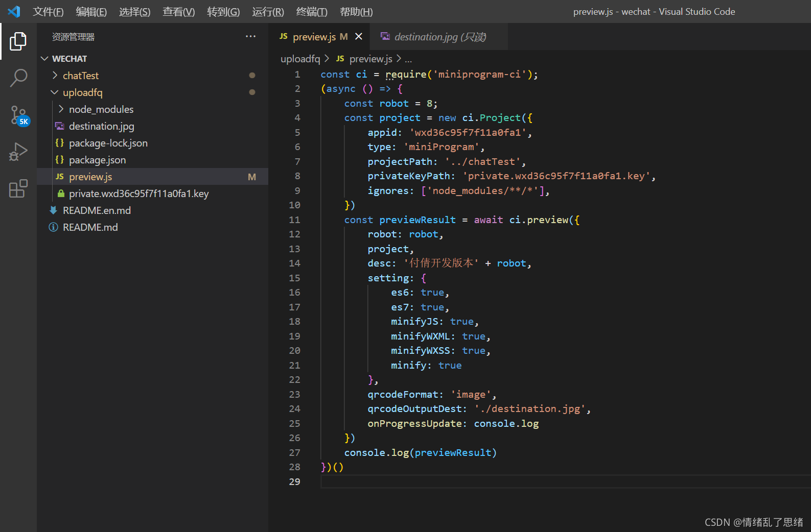Open the preview.js breadcrumb segment
811x532 pixels.
pyautogui.click(x=371, y=59)
